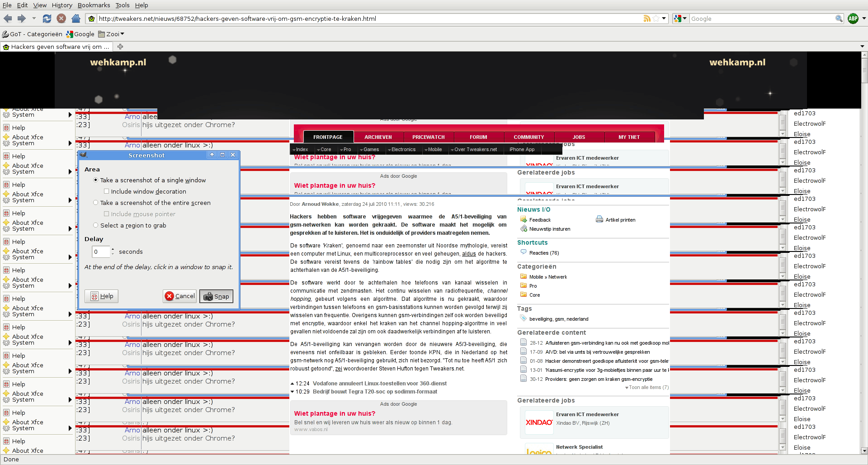Open the COMMUNITY tab

click(x=529, y=137)
